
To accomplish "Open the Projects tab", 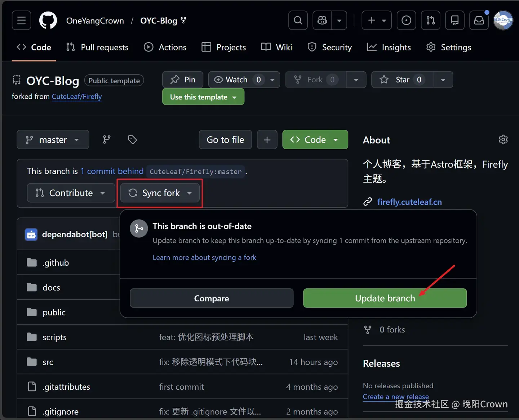I will (223, 47).
